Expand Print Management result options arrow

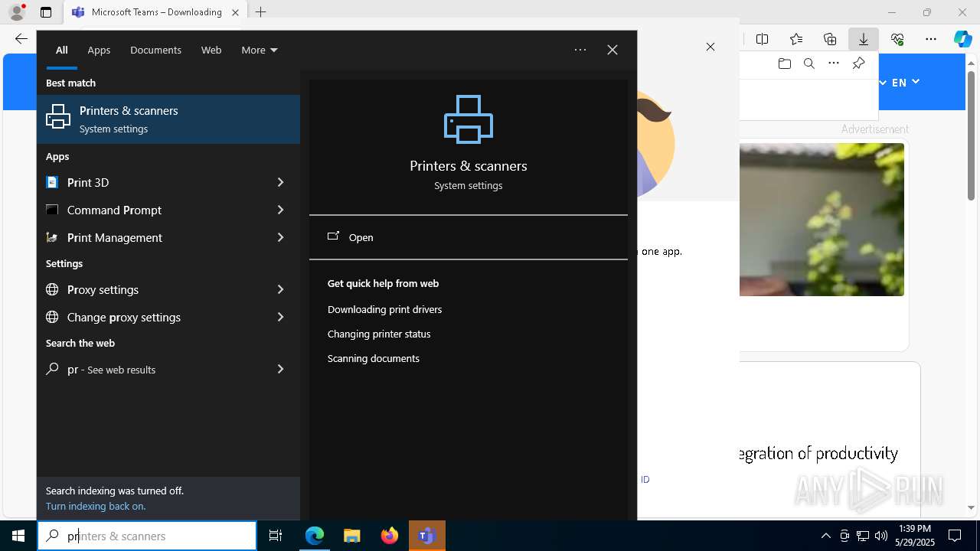pyautogui.click(x=280, y=237)
